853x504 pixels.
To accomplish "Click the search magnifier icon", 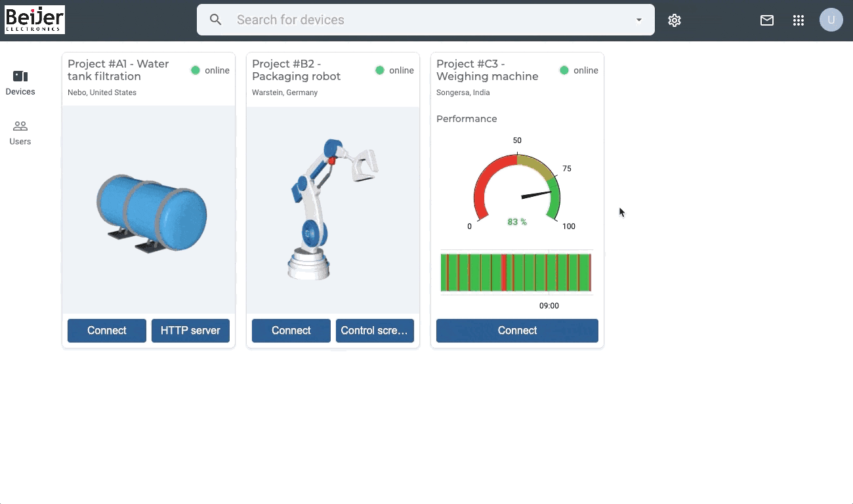I will point(216,20).
